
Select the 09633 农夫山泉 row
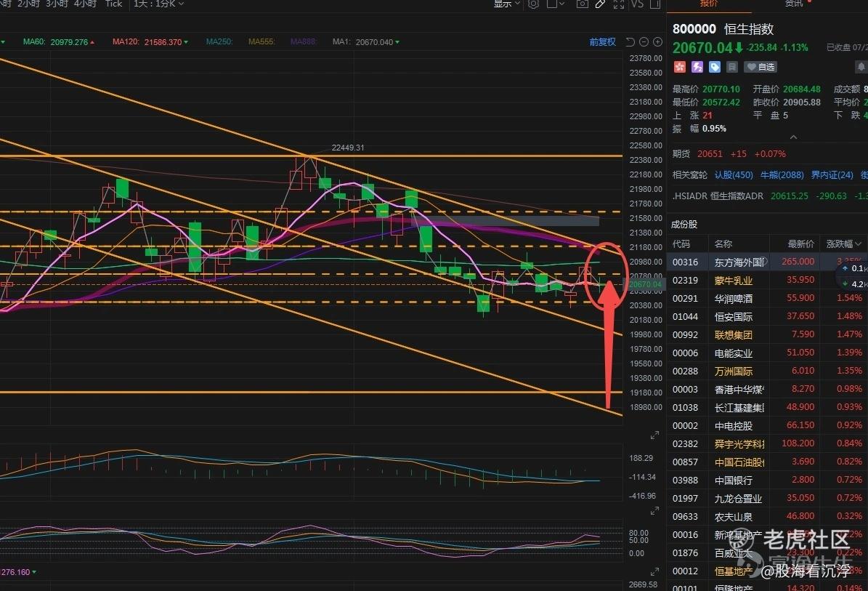(767, 516)
